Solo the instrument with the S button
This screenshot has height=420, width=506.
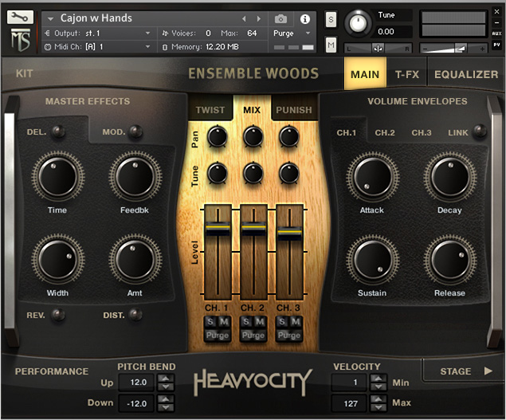(331, 20)
